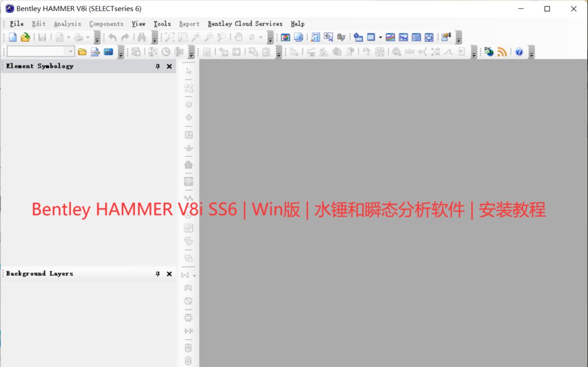Open Find with the binoculars icon
This screenshot has height=367, width=588.
coord(142,37)
